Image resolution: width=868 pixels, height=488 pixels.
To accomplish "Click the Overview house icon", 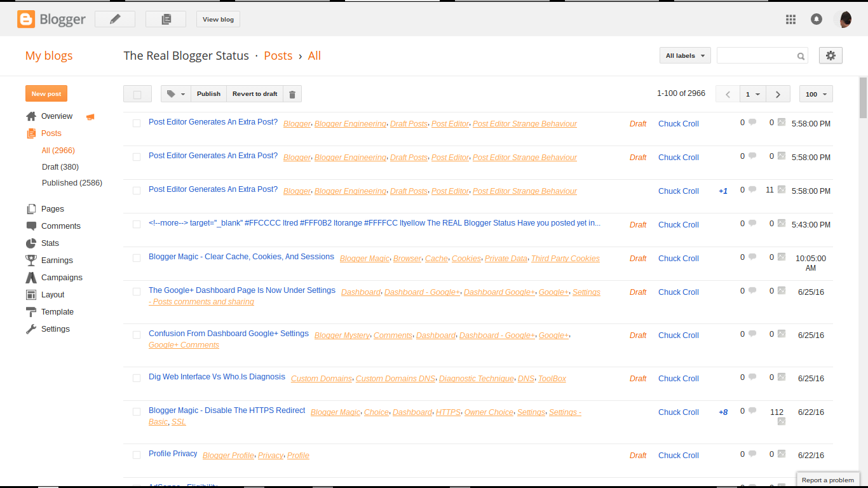I will click(31, 116).
